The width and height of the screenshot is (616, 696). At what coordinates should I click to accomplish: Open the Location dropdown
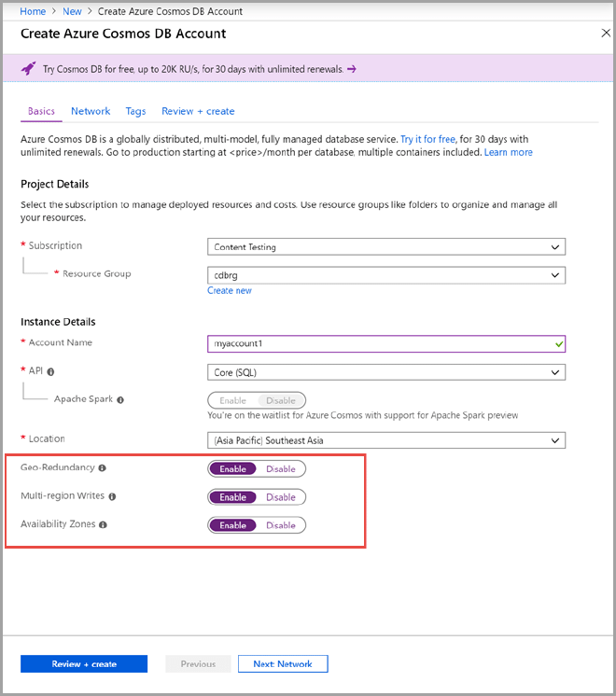386,440
